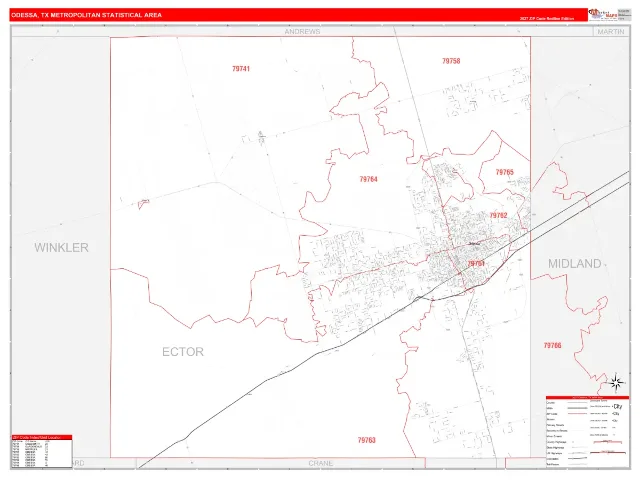This screenshot has height=480, width=640.
Task: Click the ECTOR county label
Action: [183, 352]
